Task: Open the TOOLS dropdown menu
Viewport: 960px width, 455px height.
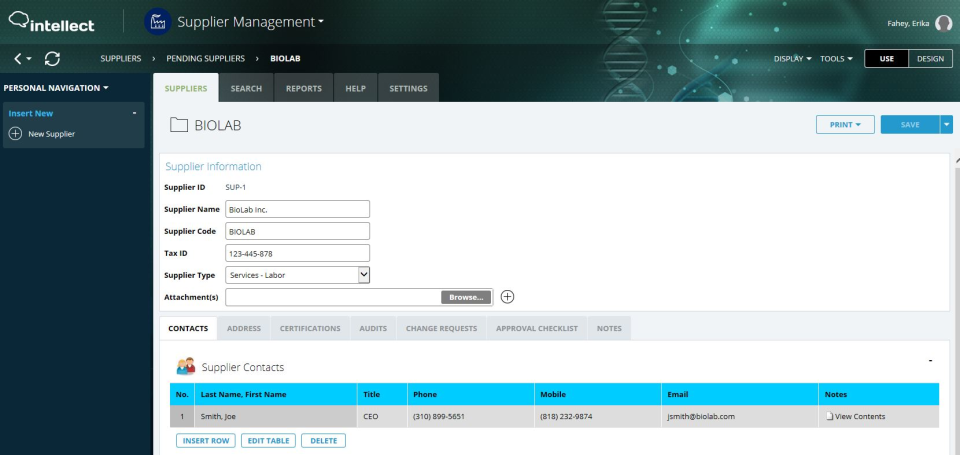Action: pos(836,59)
